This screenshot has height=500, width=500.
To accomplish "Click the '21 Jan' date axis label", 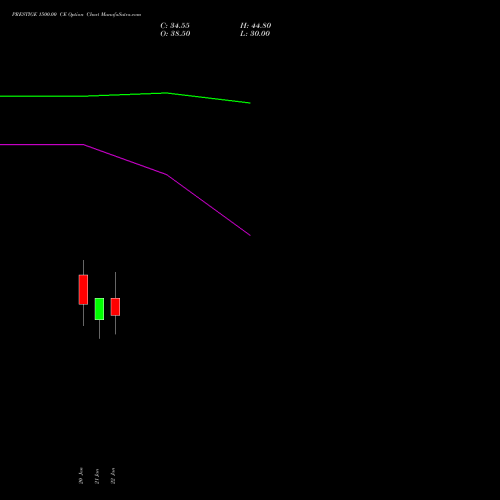I will (97, 476).
